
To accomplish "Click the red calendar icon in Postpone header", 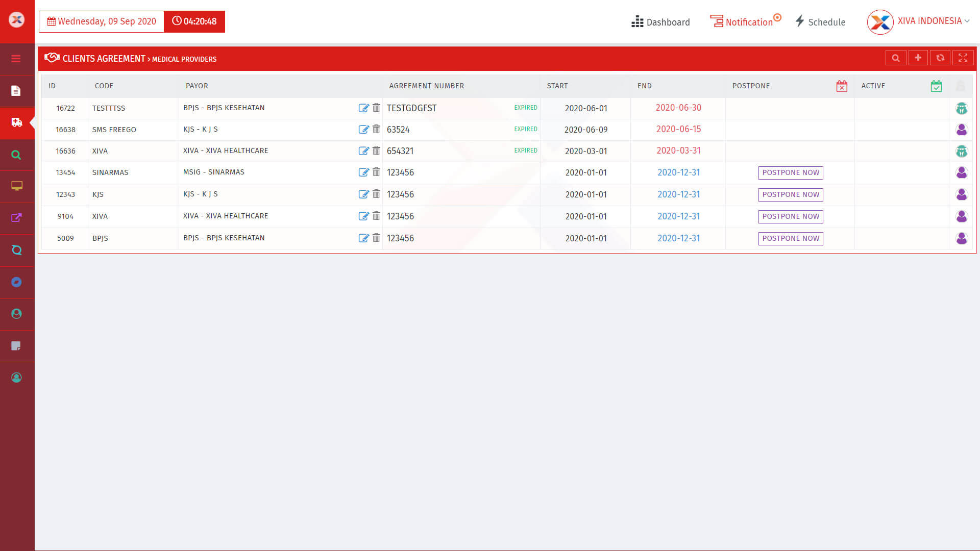I will [x=842, y=86].
